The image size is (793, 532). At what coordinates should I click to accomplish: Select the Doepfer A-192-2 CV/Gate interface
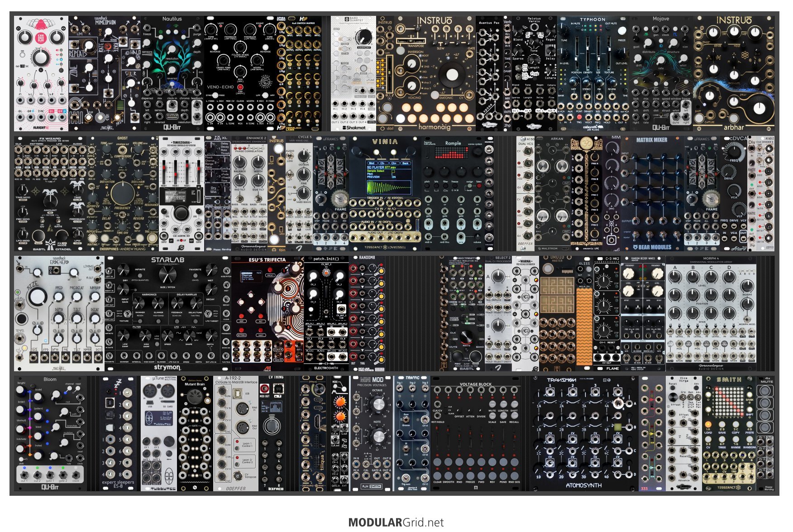pos(236,433)
